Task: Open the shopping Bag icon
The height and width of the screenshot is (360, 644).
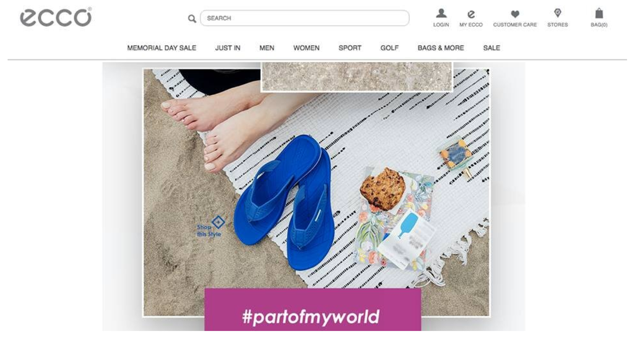Action: [599, 13]
